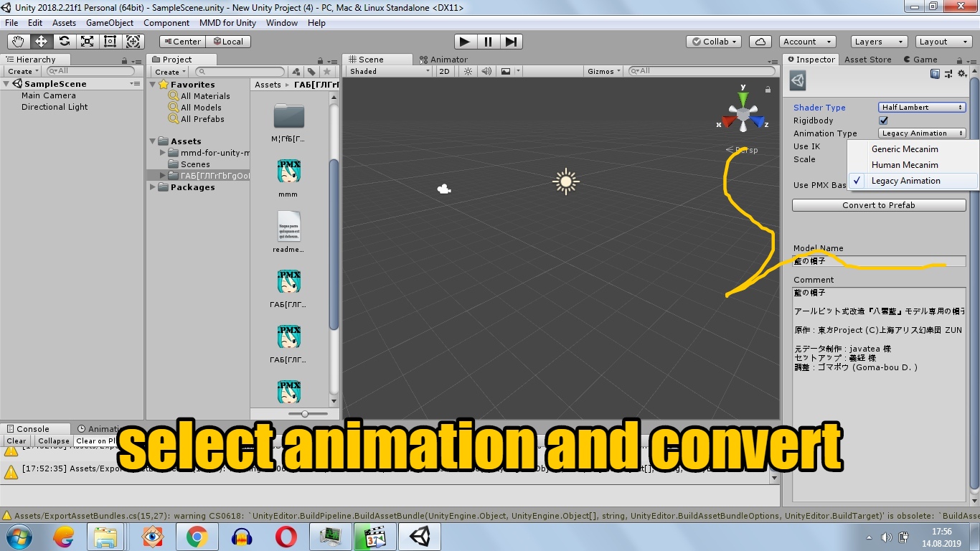Open the MMD for Unity menu

(227, 23)
